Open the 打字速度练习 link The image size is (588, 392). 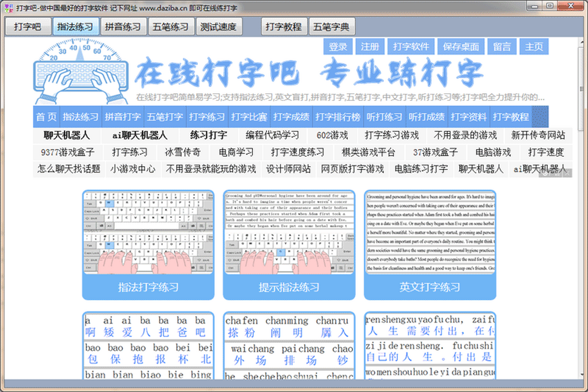coord(297,152)
